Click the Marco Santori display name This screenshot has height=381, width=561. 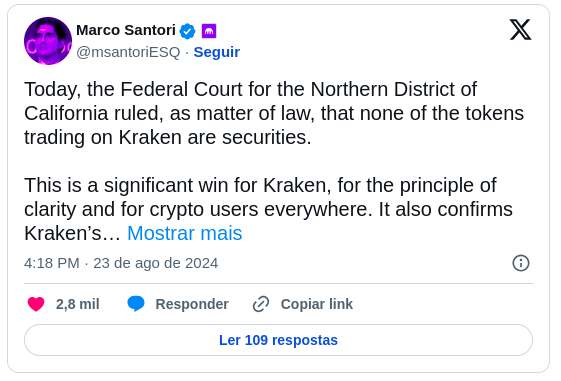click(x=126, y=30)
